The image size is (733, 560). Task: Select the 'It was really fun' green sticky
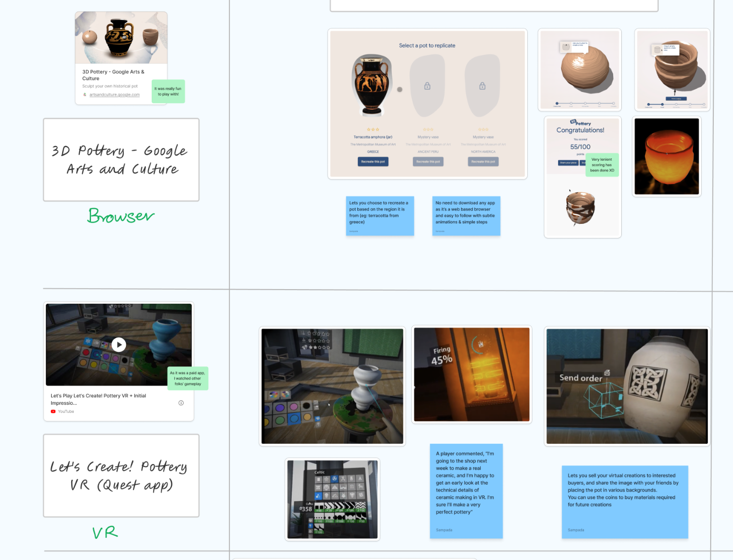pyautogui.click(x=168, y=91)
